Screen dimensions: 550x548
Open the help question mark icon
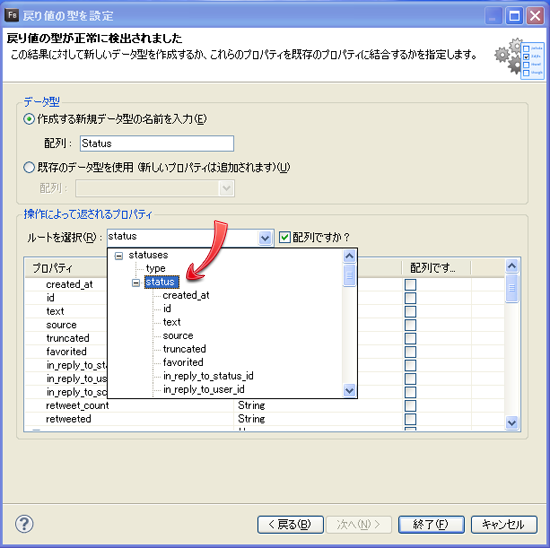click(24, 524)
